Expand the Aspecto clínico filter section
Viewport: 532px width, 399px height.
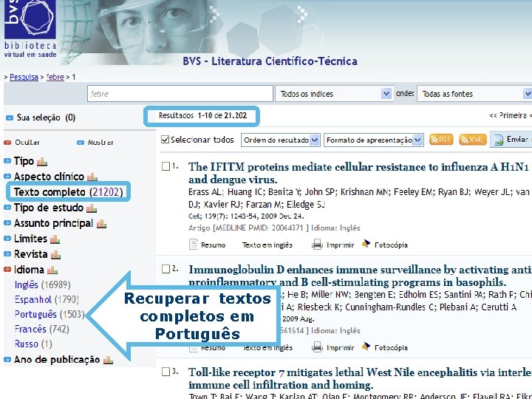7,177
